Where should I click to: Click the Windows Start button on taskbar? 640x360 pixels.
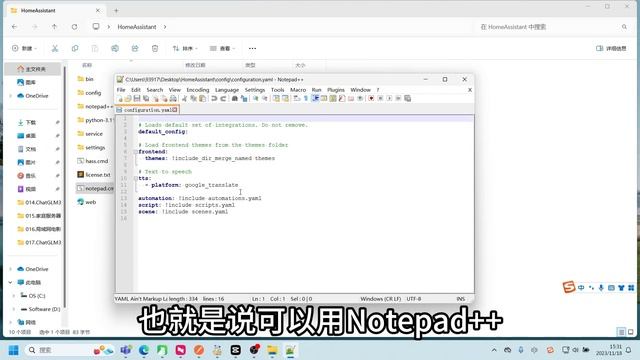[13, 350]
